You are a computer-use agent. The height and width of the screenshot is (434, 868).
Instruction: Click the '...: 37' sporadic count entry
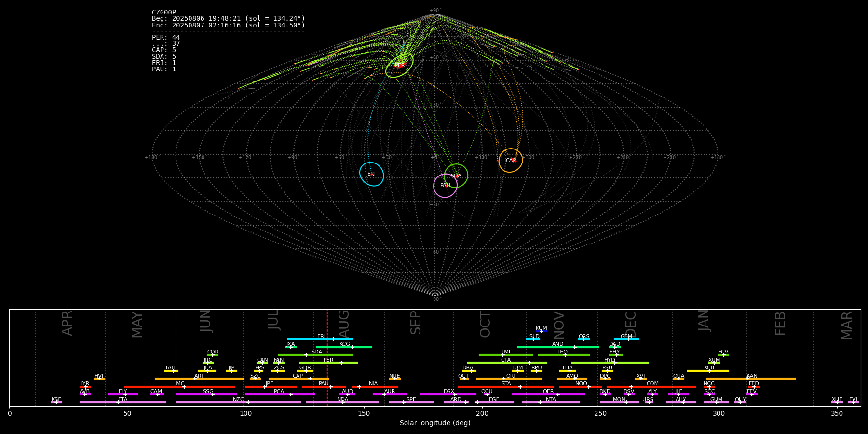(166, 43)
